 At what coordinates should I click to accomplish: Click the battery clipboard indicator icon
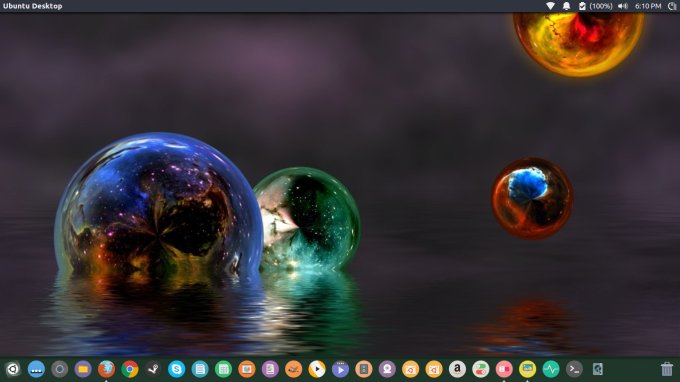[582, 6]
